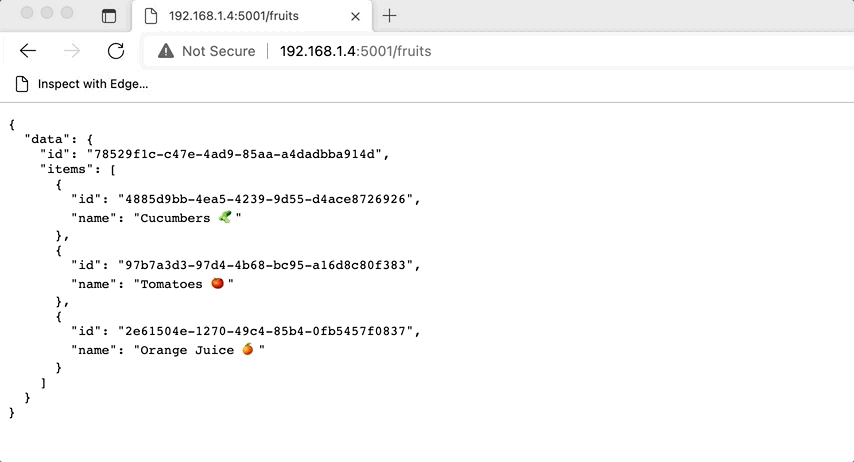Go back to the previous page
The height and width of the screenshot is (462, 854).
pyautogui.click(x=28, y=51)
